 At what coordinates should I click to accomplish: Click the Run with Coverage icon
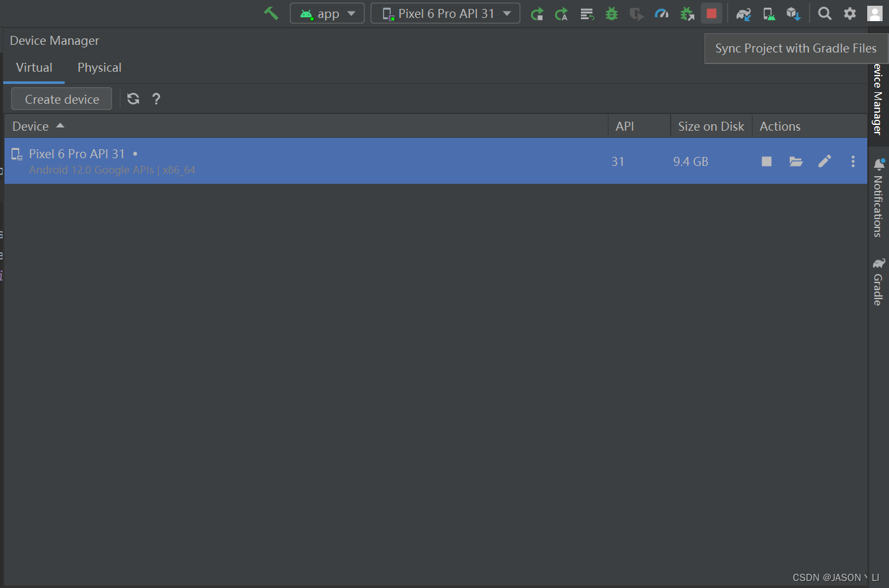[636, 13]
